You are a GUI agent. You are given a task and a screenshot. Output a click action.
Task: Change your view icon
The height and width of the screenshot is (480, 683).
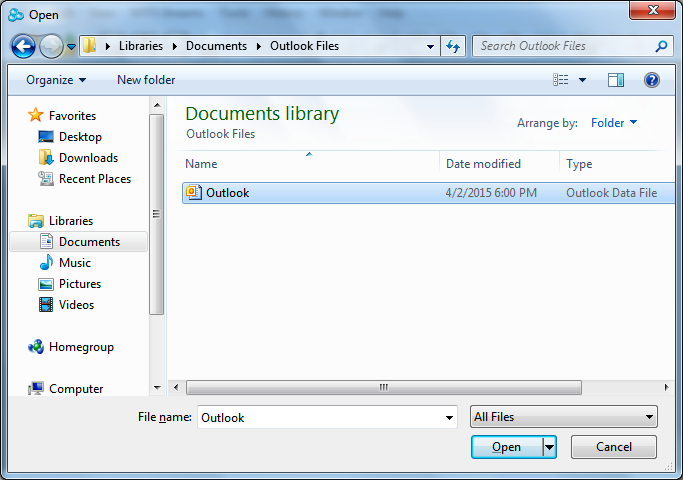click(561, 80)
